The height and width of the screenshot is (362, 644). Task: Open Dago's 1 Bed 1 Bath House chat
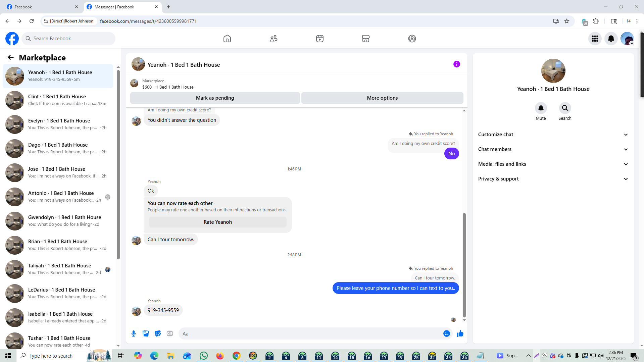pyautogui.click(x=58, y=149)
